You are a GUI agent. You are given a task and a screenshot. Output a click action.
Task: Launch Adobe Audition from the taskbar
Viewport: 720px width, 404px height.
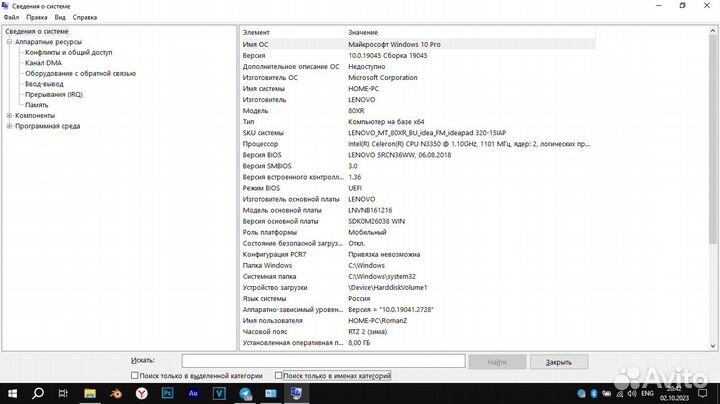tap(193, 393)
